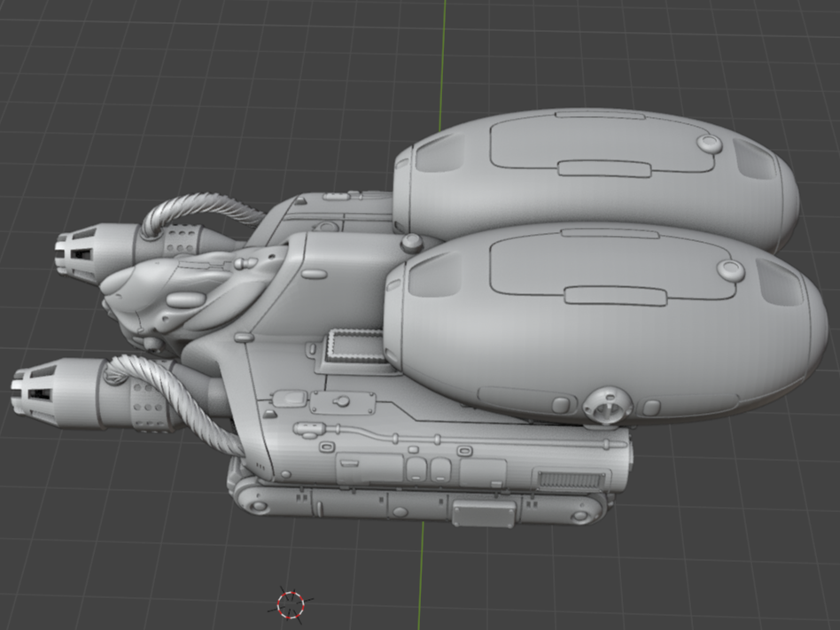The image size is (840, 630).
Task: Click the small dome between the two pods
Action: click(411, 244)
